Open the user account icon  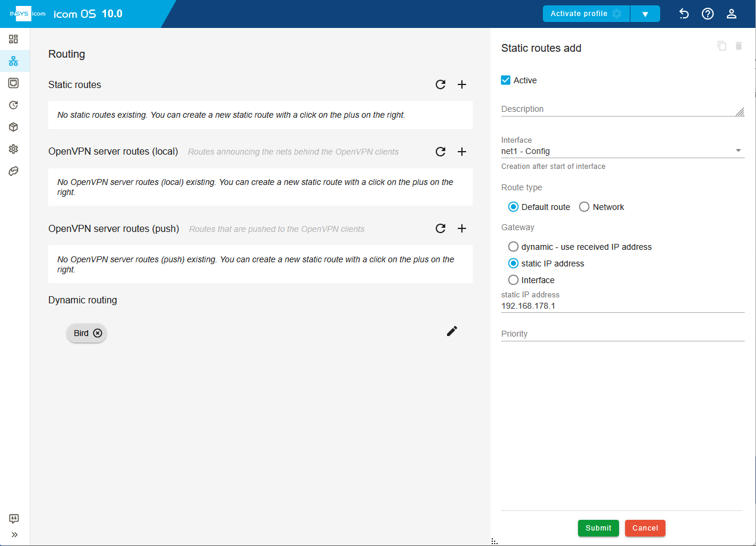(732, 14)
